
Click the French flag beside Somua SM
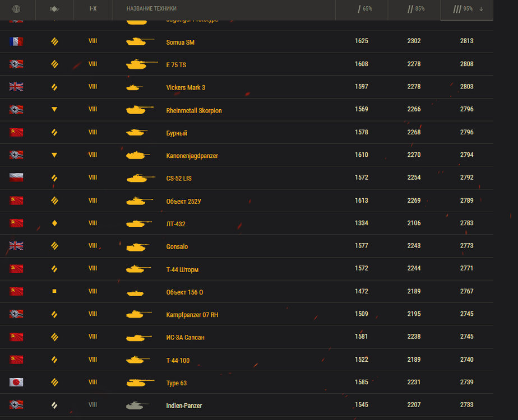click(x=16, y=41)
